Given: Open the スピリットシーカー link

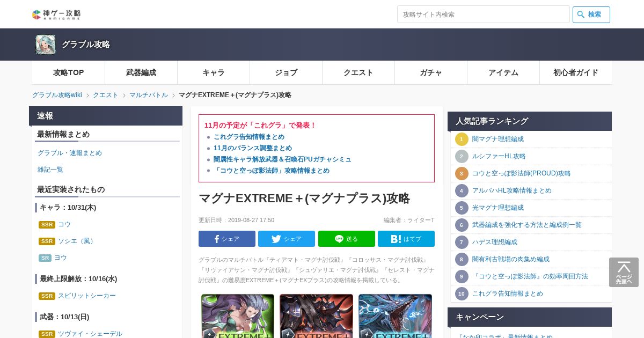Looking at the screenshot, I should tap(87, 296).
